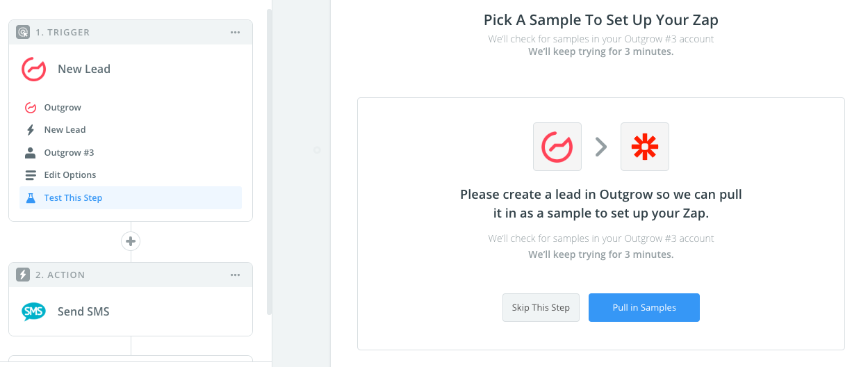Image resolution: width=868 pixels, height=367 pixels.
Task: Click the trigger header icon
Action: (x=23, y=32)
